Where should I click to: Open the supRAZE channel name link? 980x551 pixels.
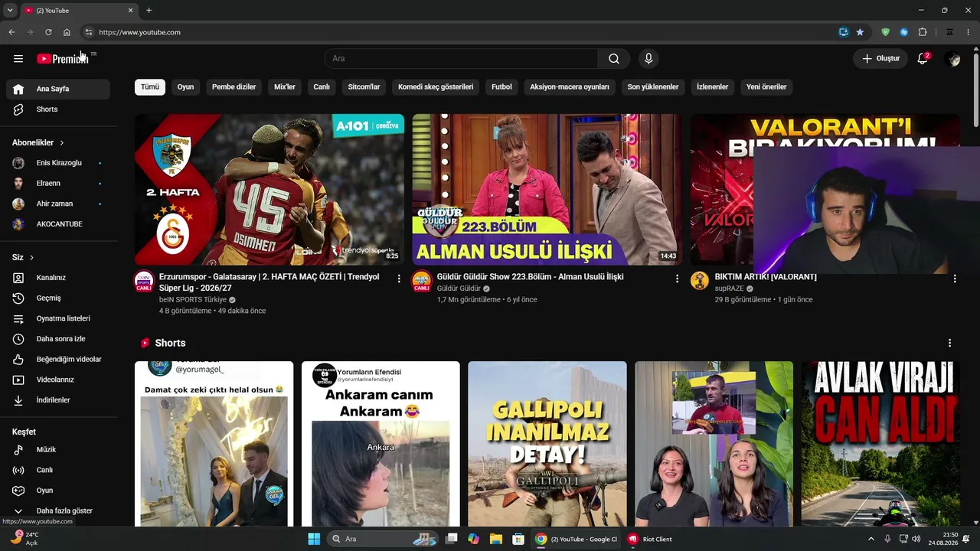tap(727, 289)
